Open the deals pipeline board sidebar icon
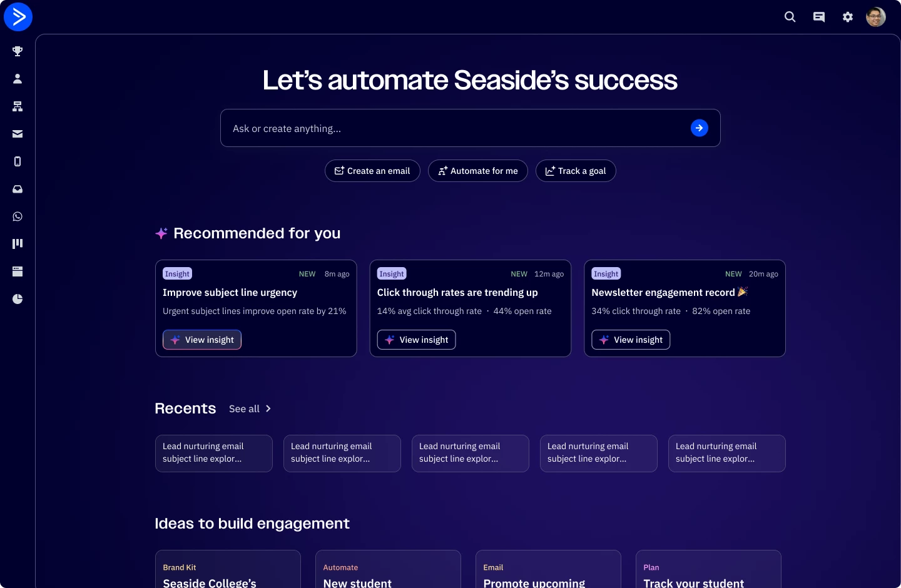Screen dimensions: 901x588 tap(18, 244)
